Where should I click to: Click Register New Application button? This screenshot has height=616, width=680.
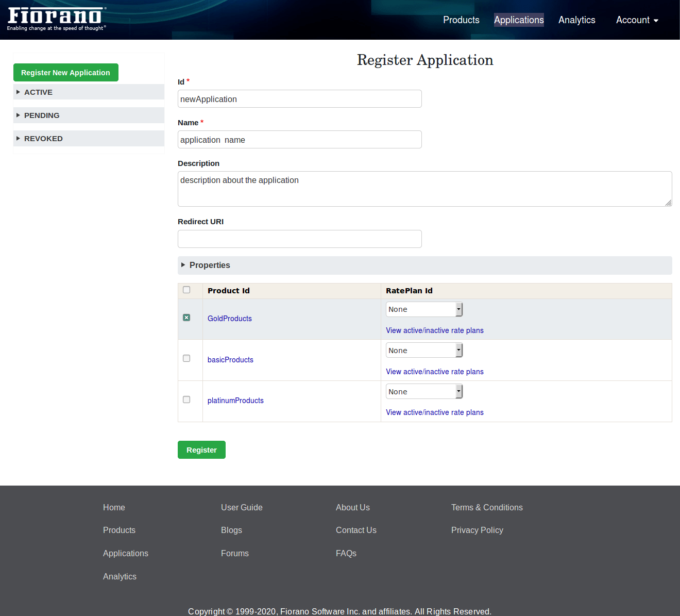(66, 73)
